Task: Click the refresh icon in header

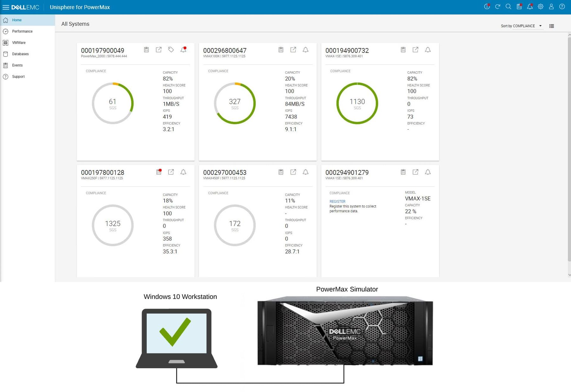Action: click(x=498, y=7)
